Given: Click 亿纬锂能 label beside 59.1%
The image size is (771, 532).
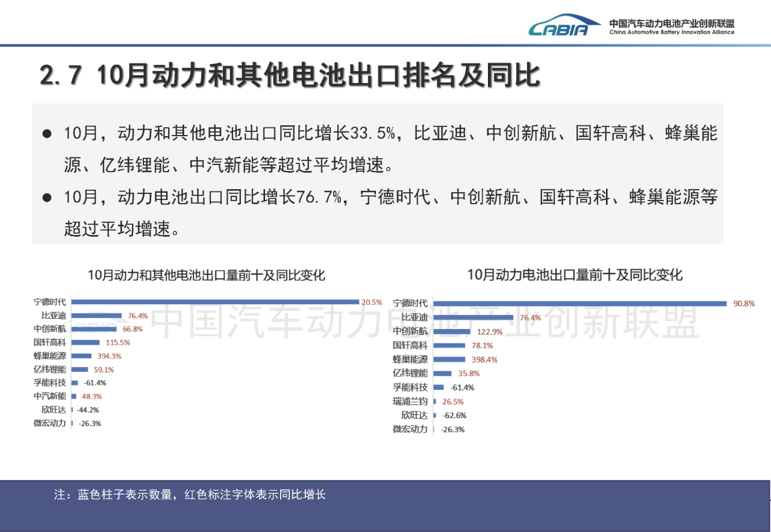Looking at the screenshot, I should [50, 369].
